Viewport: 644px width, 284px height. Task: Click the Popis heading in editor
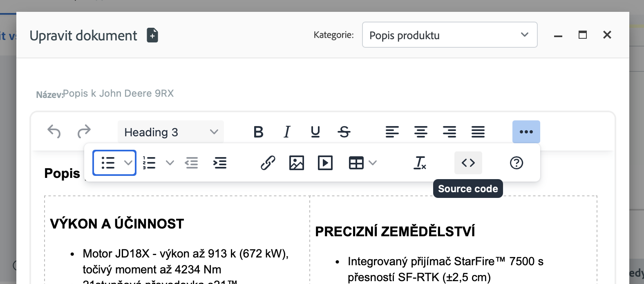click(62, 173)
